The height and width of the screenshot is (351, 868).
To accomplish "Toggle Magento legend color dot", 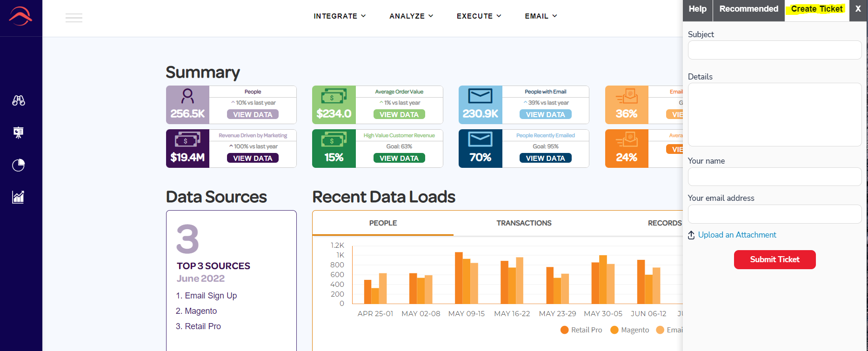I will (x=614, y=330).
